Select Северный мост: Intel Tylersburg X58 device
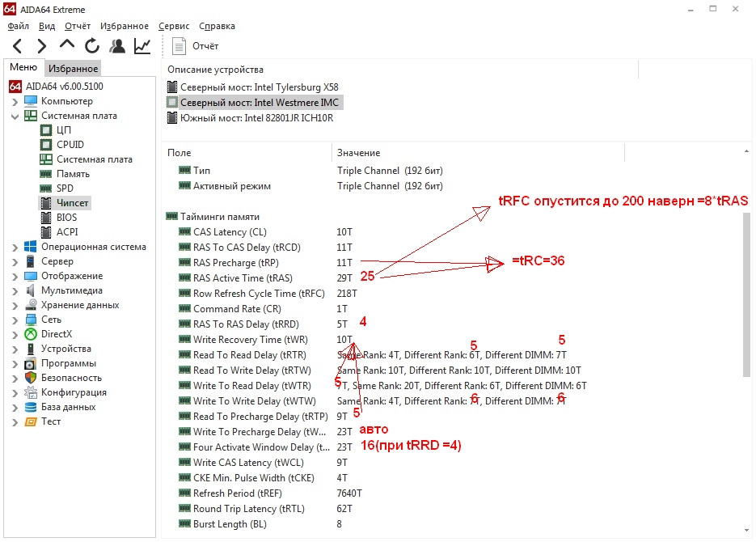Viewport: 756px width, 542px height. 252,87
